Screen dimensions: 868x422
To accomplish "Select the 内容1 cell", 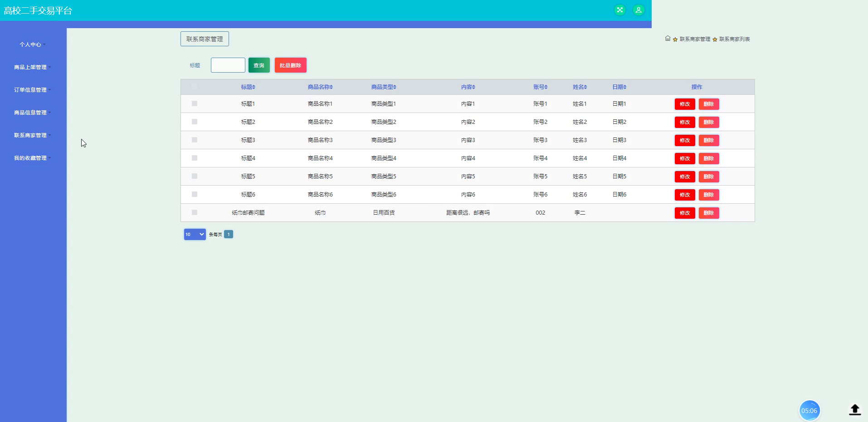I will (x=468, y=104).
